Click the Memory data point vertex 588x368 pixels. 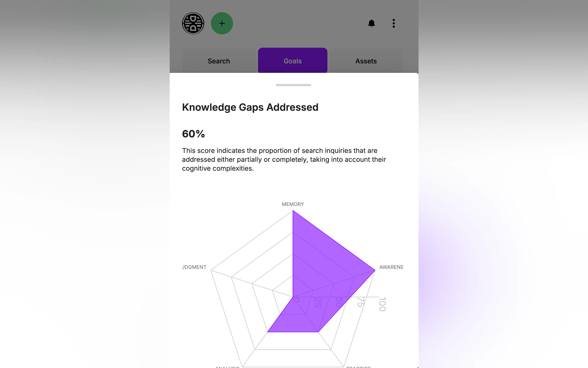click(293, 211)
